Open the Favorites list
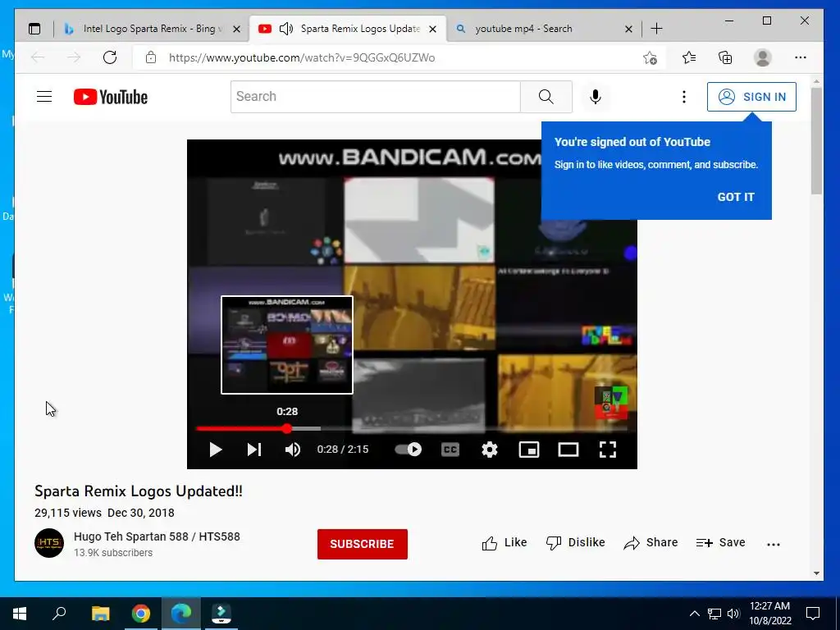This screenshot has height=630, width=840. pyautogui.click(x=689, y=57)
